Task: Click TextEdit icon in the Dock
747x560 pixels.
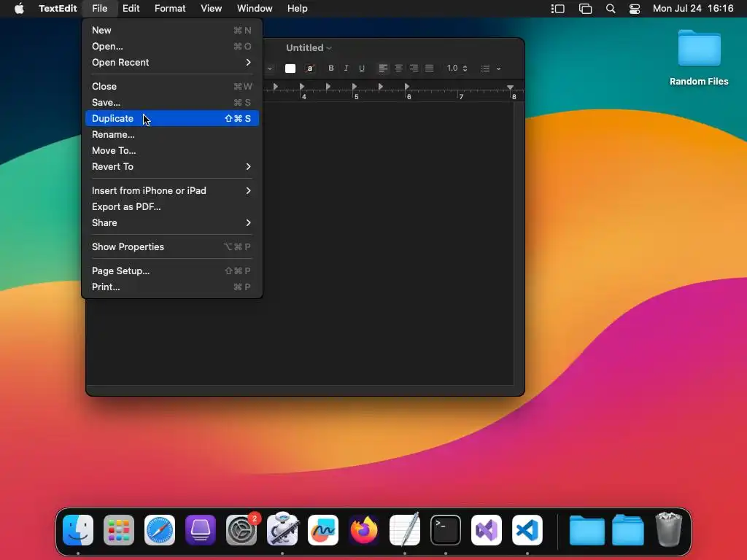Action: [405, 529]
